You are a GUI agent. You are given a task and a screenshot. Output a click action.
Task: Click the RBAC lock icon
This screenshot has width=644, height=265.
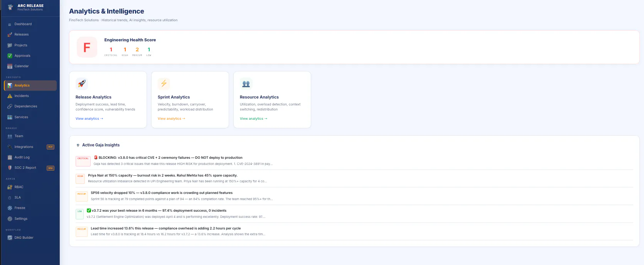10,187
